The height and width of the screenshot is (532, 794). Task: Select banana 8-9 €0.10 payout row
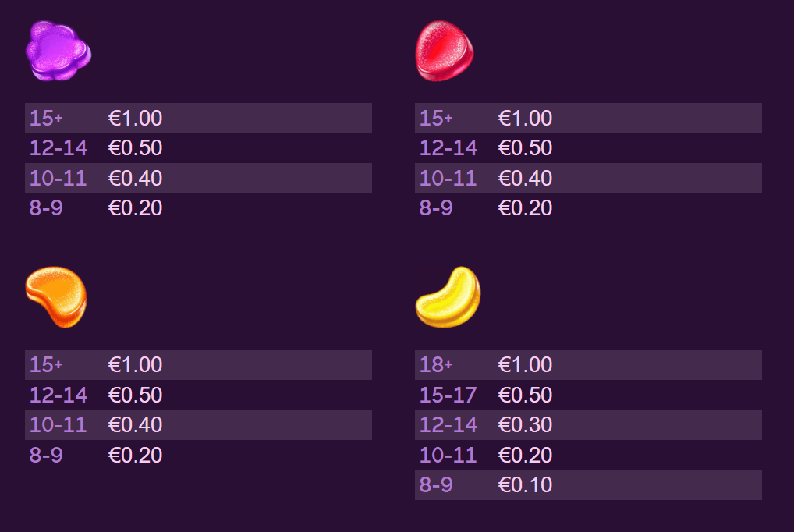[588, 485]
